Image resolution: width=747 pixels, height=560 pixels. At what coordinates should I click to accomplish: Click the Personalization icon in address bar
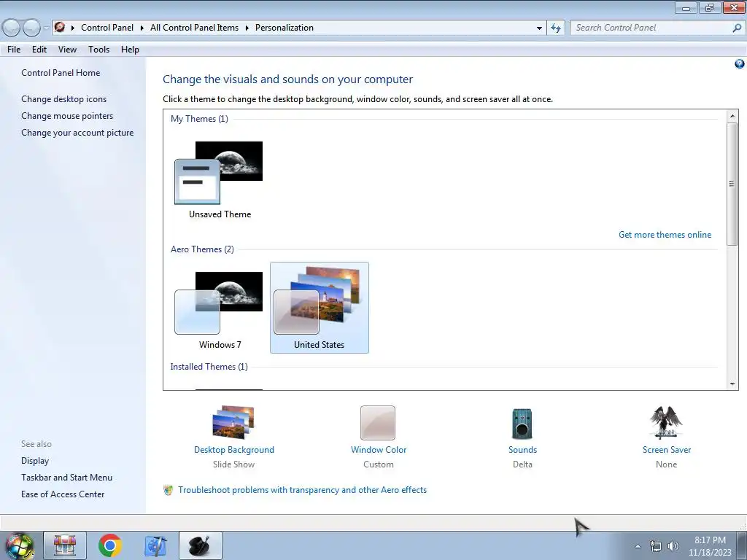(x=60, y=27)
